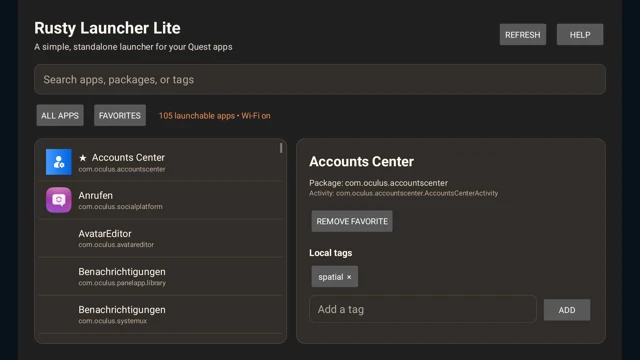Switch to the All Apps filter

(x=60, y=116)
